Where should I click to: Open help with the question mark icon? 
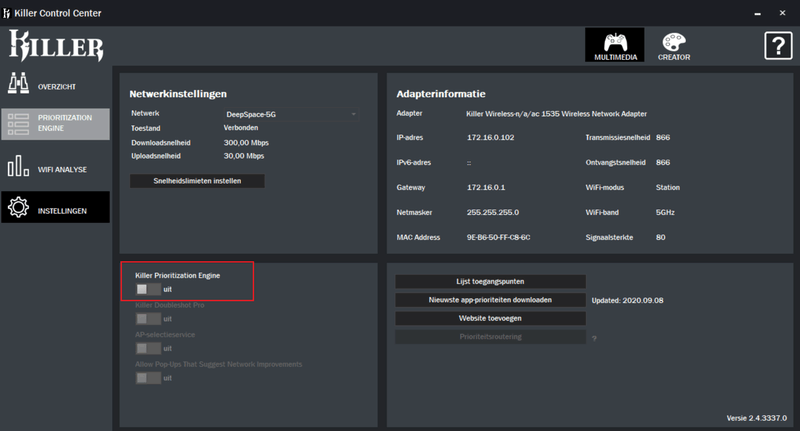click(x=777, y=46)
